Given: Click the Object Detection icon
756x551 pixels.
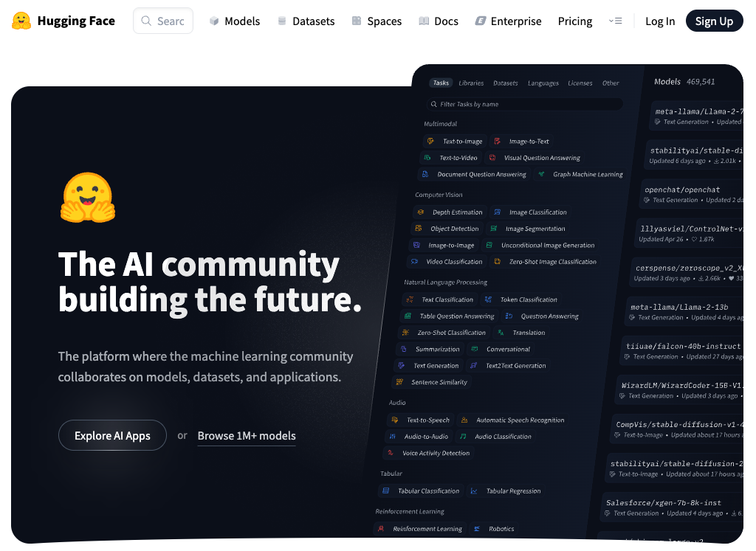Looking at the screenshot, I should click(419, 229).
